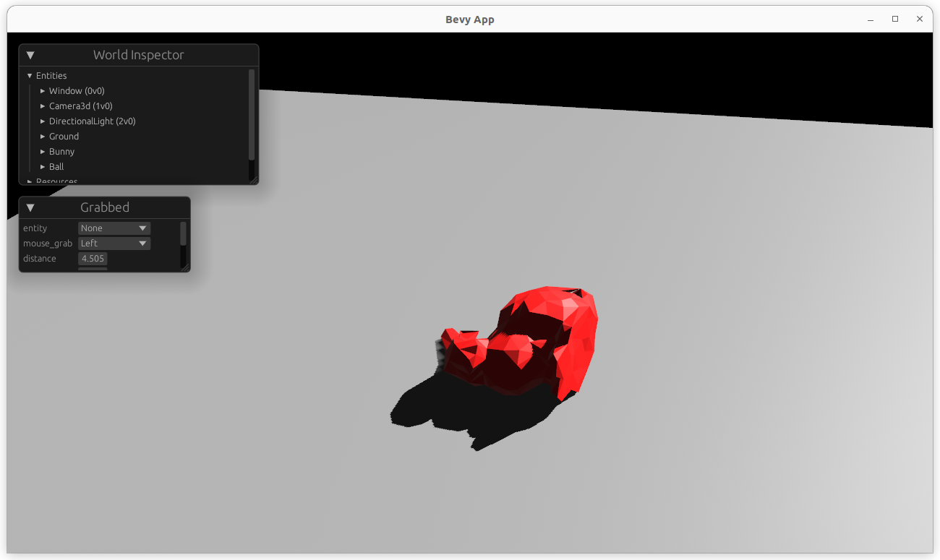Collapse the Entities tree section
The height and width of the screenshot is (560, 940).
[x=30, y=76]
